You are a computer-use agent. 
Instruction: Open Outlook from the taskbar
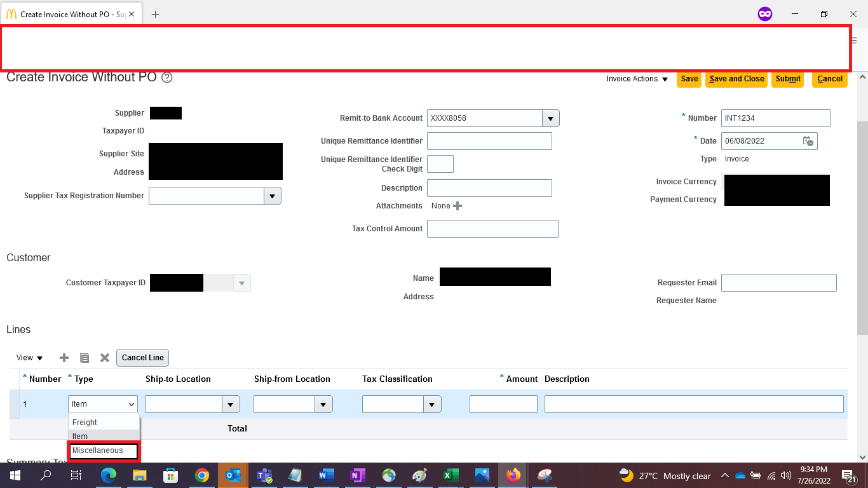tap(233, 475)
